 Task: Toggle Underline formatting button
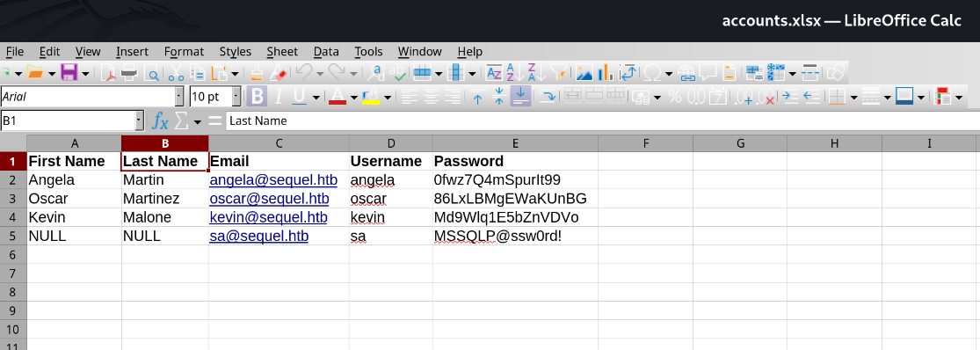299,96
